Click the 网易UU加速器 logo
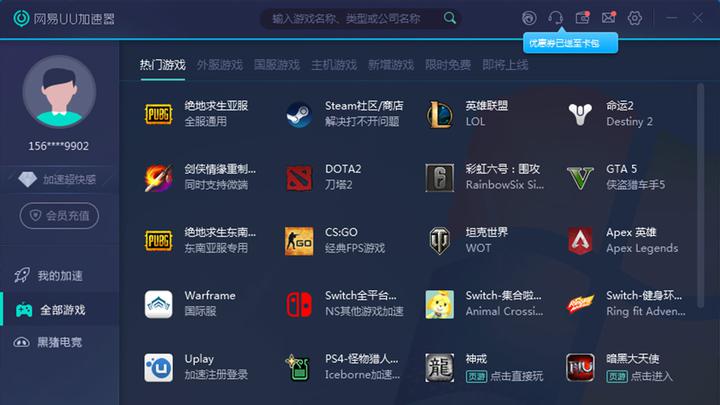Viewport: 720px width, 405px height. pos(64,19)
